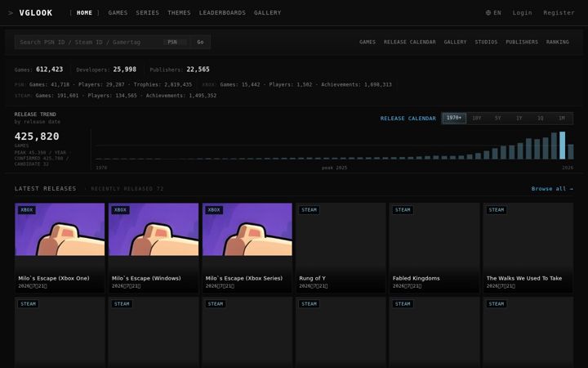588x368 pixels.
Task: Click Browse all link
Action: 552,189
